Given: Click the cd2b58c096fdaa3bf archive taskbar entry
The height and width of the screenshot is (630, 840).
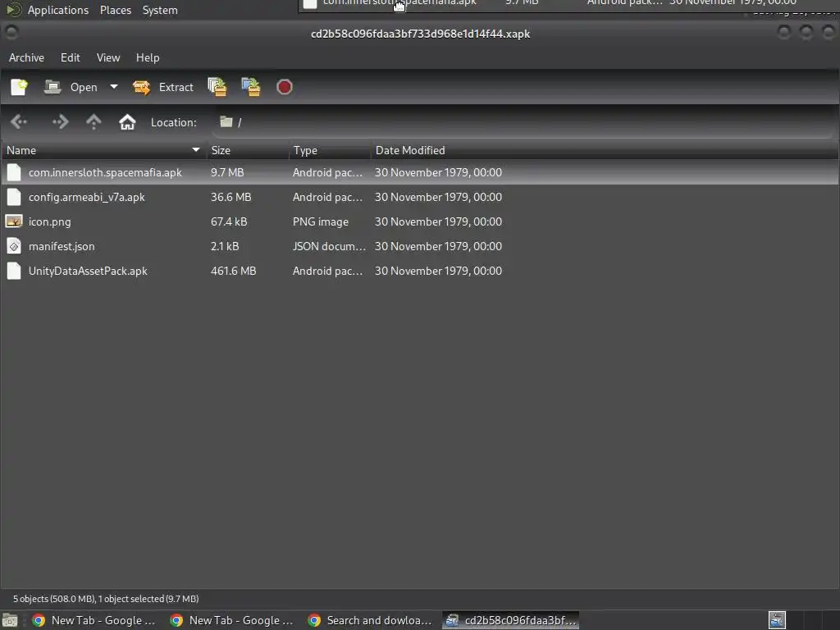Looking at the screenshot, I should pos(510,620).
